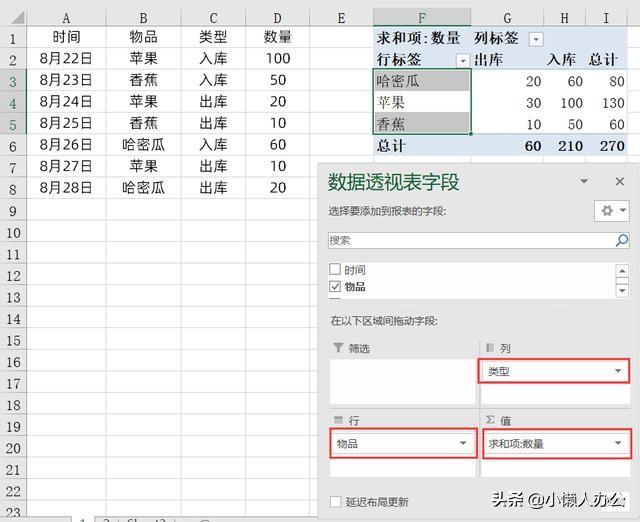Click 香蕉 in the pivot row labels
This screenshot has width=640, height=522.
(x=422, y=124)
